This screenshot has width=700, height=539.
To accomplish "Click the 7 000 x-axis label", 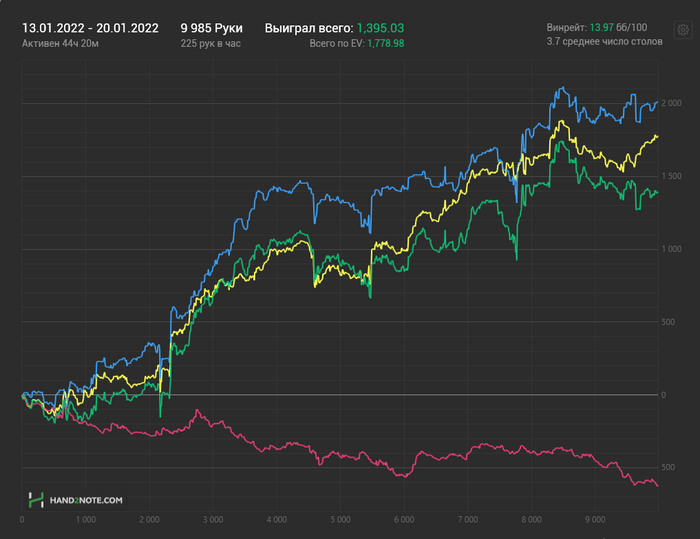I will click(x=468, y=520).
